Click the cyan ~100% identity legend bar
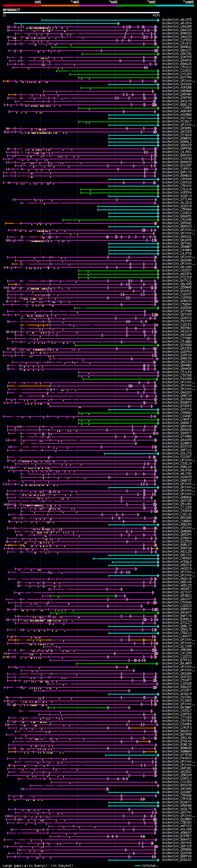Viewport: 197px width, 868px height. point(175,6)
